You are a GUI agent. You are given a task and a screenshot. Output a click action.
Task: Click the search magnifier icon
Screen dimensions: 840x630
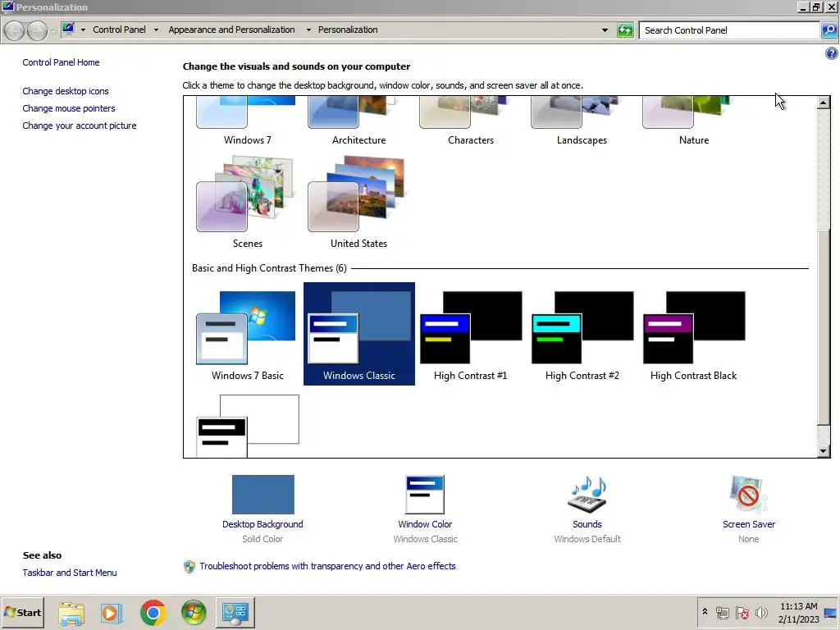[x=829, y=30]
